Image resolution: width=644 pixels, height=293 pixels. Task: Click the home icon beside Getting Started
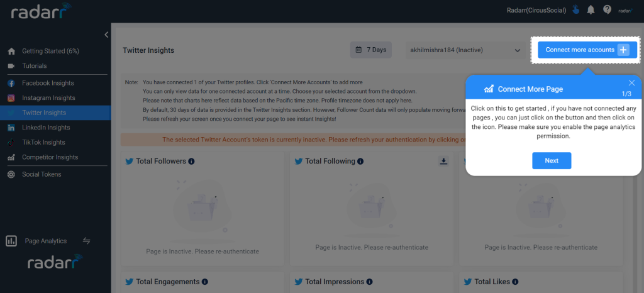[11, 52]
